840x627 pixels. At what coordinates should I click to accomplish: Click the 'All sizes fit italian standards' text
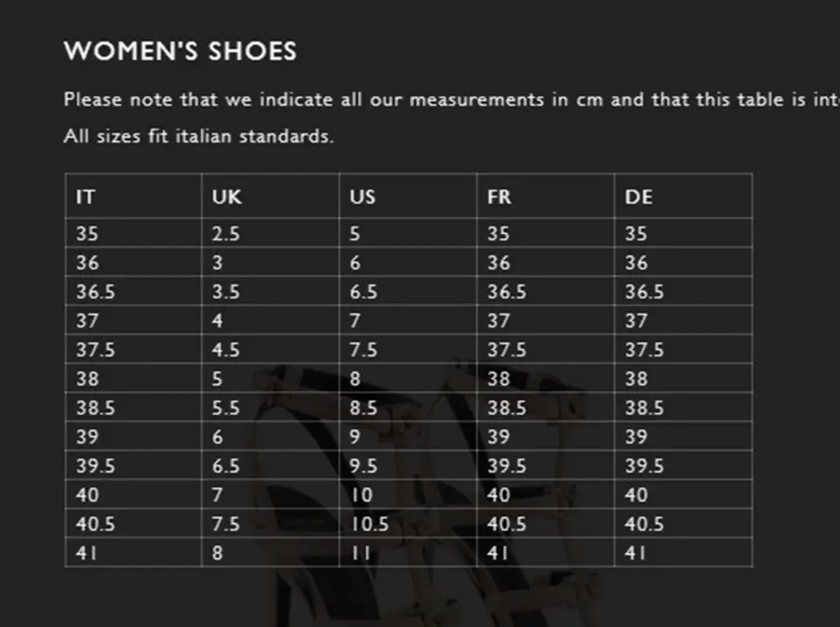199,137
